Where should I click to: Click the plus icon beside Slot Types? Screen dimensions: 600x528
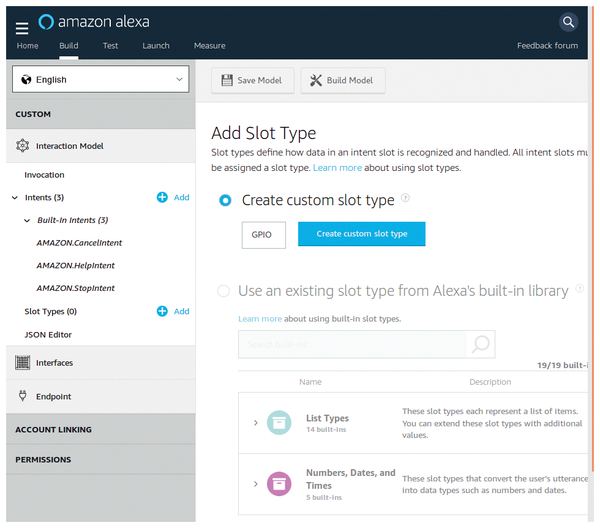pos(162,311)
